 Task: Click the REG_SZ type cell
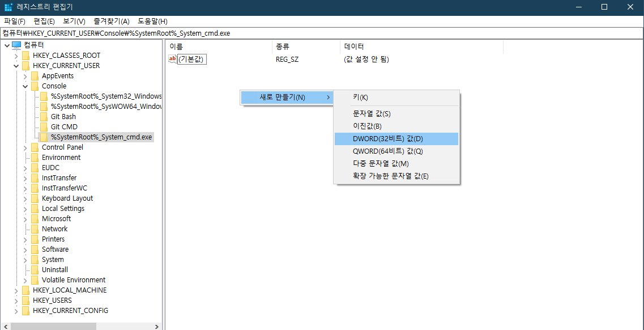point(287,60)
